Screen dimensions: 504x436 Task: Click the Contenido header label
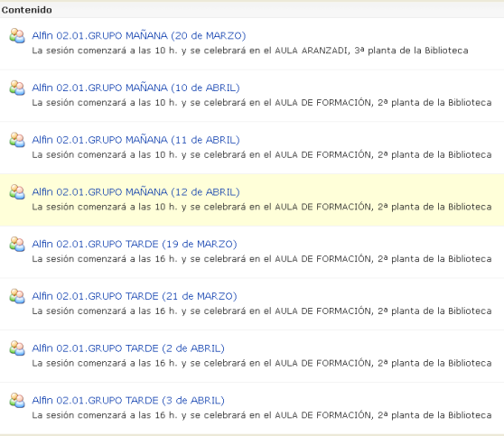tap(27, 10)
